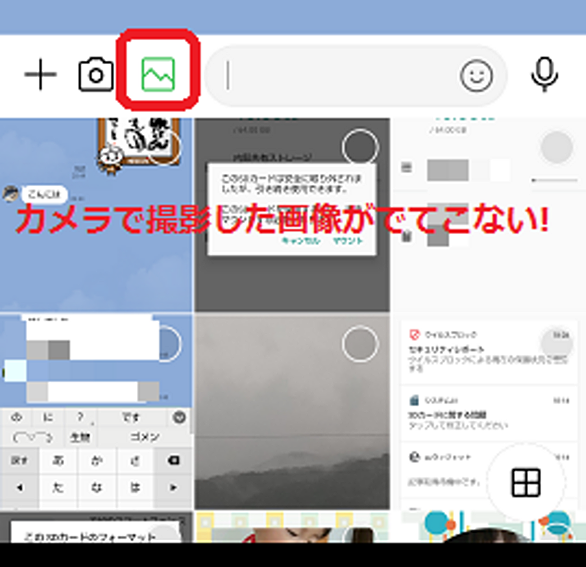Open the green photo gallery icon
The width and height of the screenshot is (586, 567).
[158, 74]
